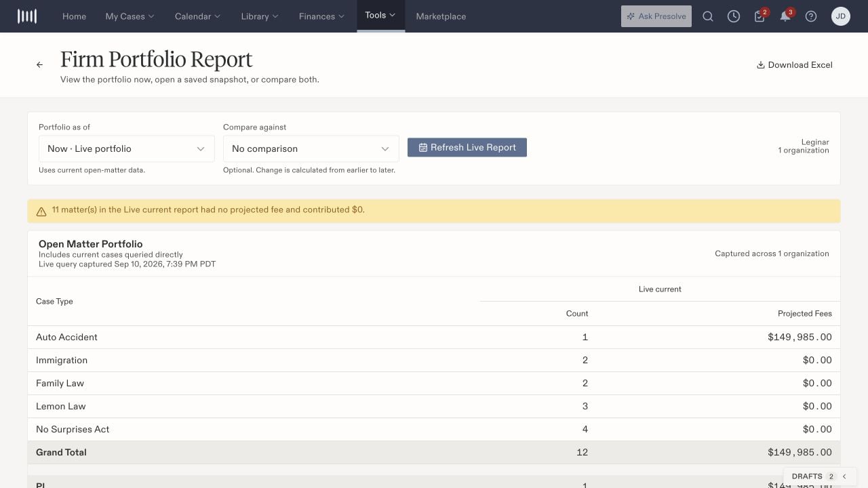868x488 pixels.
Task: Open the Marketplace tab
Action: pos(441,16)
